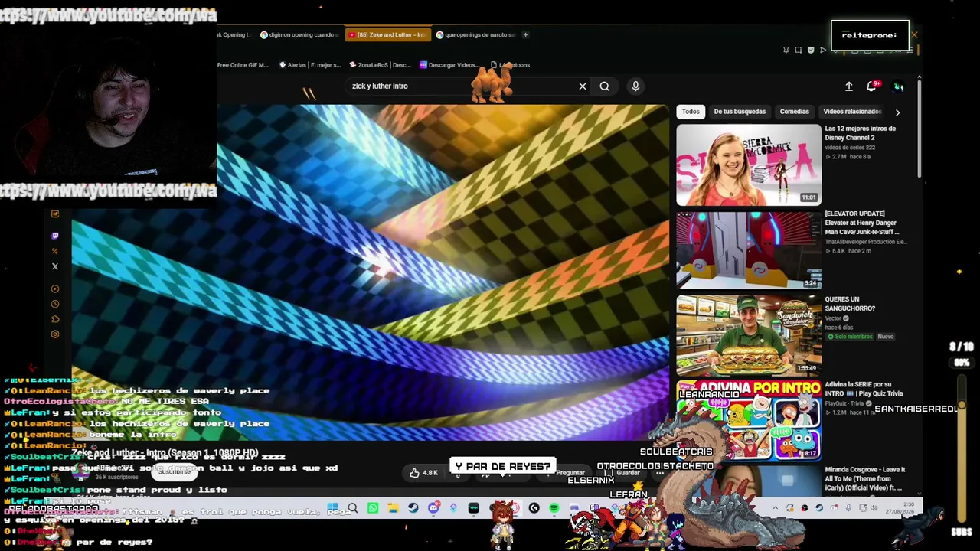Open Las 12 mejores intros de Disney Channel video title

pos(860,133)
